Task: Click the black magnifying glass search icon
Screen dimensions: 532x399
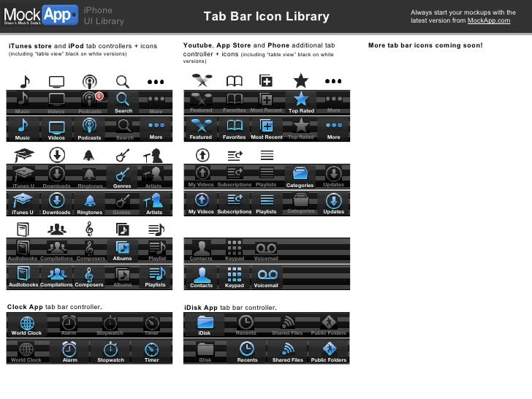Action: point(123,81)
